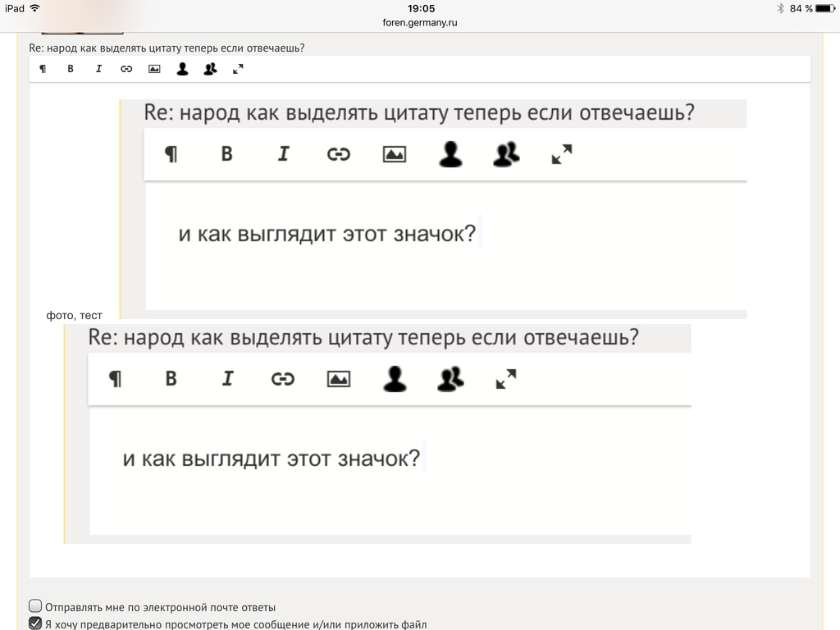Click the subject line above the editor toolbar
The width and height of the screenshot is (840, 630).
pos(167,48)
